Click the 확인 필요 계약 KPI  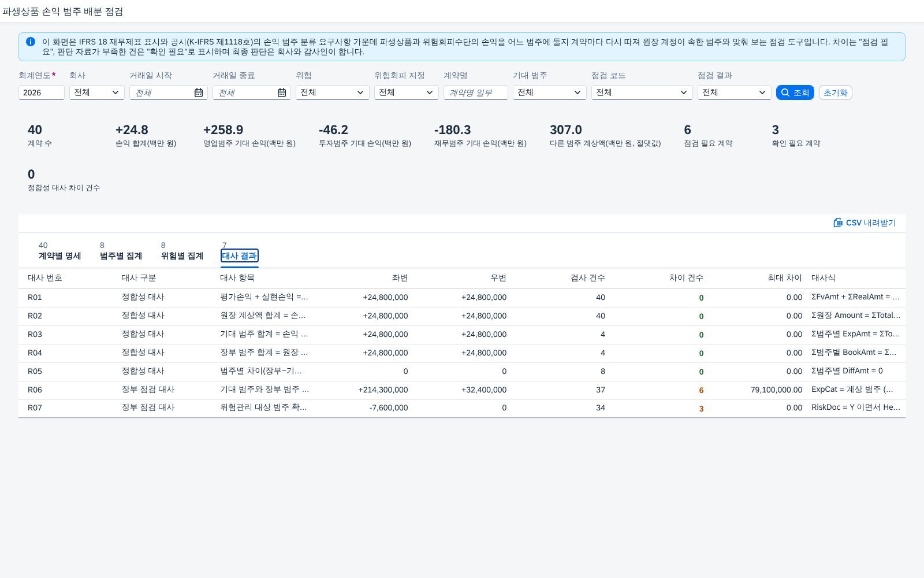point(796,136)
